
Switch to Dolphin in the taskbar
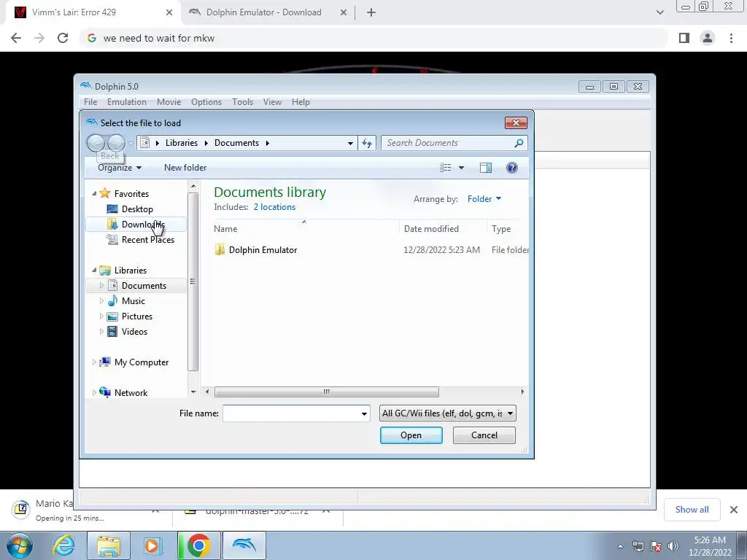coord(244,545)
